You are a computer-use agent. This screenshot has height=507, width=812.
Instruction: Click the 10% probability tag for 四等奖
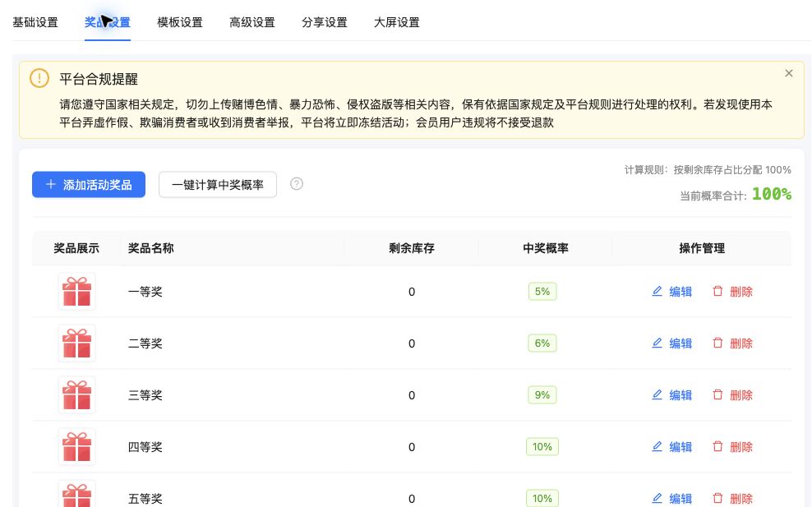542,446
